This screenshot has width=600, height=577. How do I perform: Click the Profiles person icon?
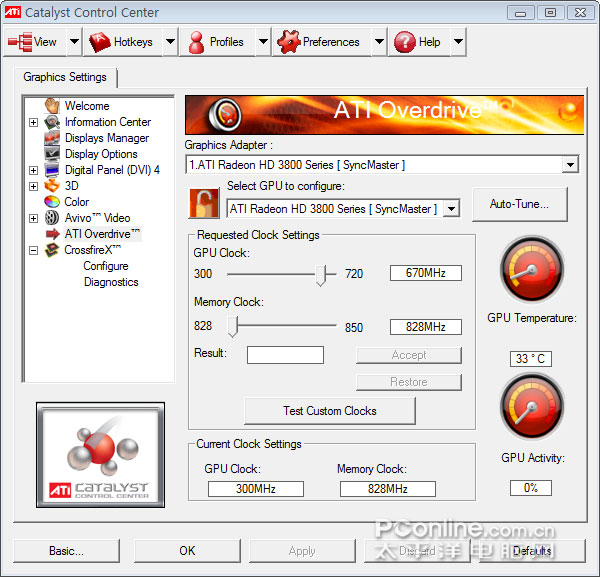click(196, 42)
